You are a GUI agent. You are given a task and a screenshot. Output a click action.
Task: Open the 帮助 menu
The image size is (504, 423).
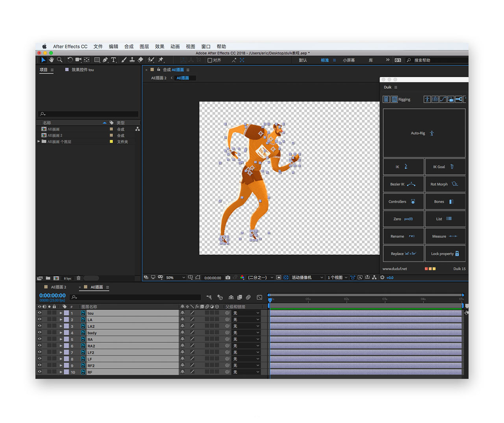pyautogui.click(x=221, y=46)
